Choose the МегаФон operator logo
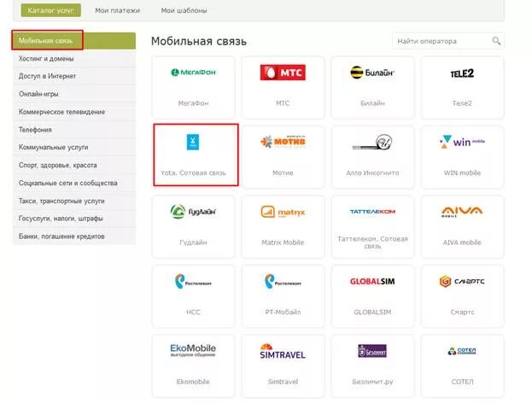The width and height of the screenshot is (532, 403). tap(193, 73)
